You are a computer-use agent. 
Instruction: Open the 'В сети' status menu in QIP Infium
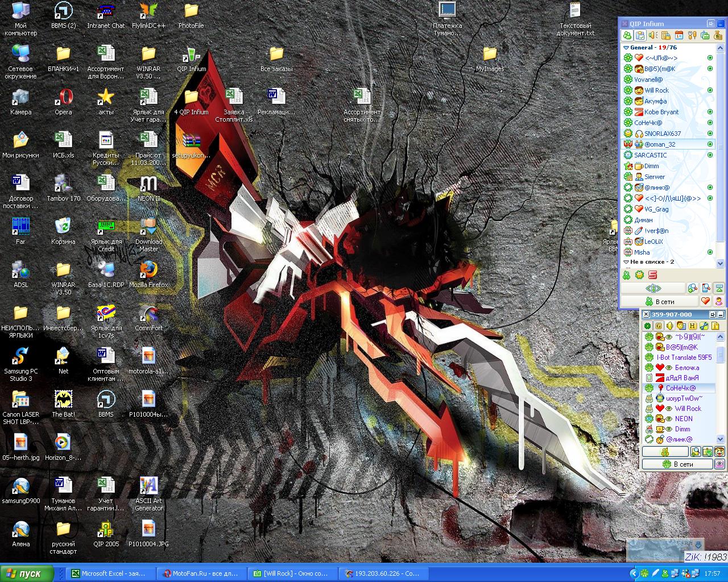point(659,302)
